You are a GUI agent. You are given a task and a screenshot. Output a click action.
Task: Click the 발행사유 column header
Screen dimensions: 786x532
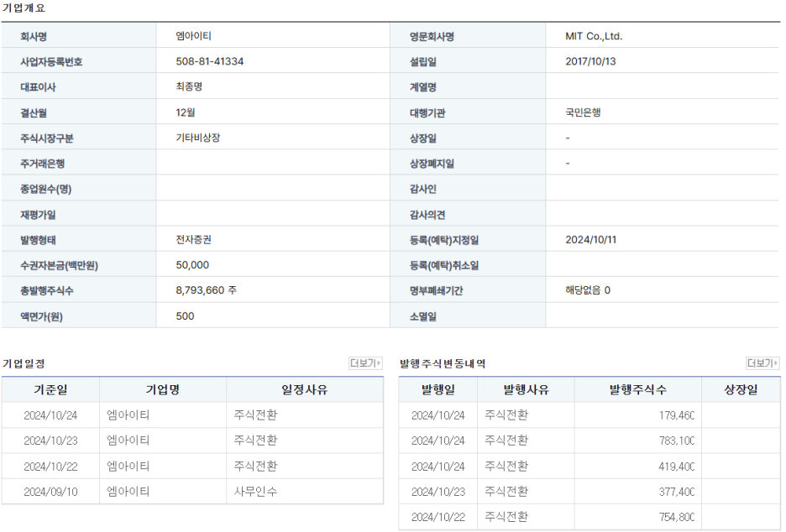[526, 389]
